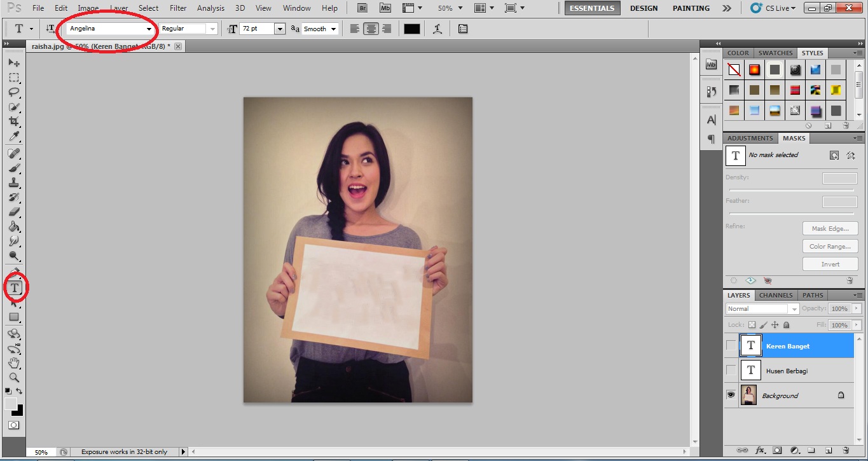The width and height of the screenshot is (868, 461).
Task: Open the Fill slider arrow
Action: coord(856,325)
